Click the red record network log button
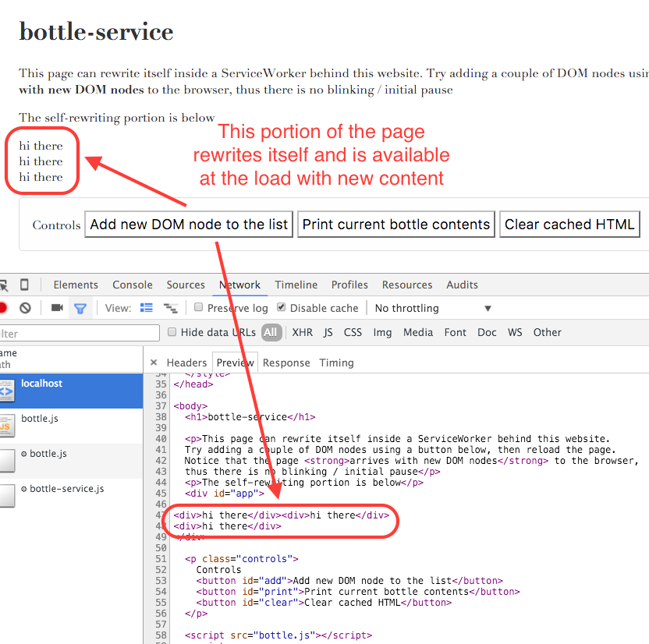649x644 pixels. click(2, 308)
